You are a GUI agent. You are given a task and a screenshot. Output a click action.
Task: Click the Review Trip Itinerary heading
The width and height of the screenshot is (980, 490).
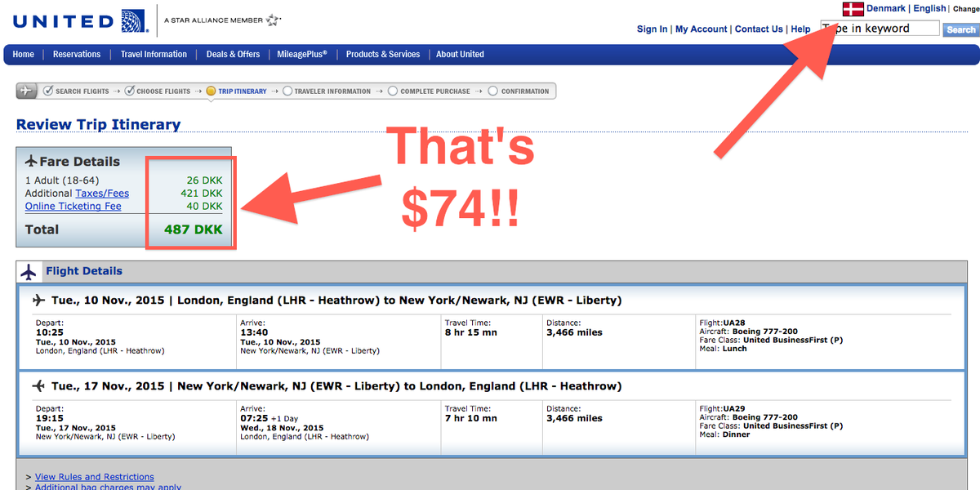98,125
